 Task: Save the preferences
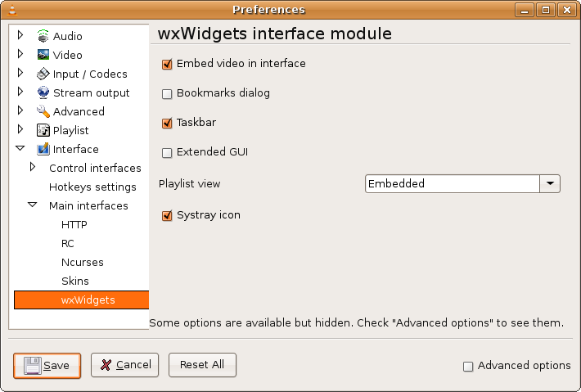click(47, 365)
